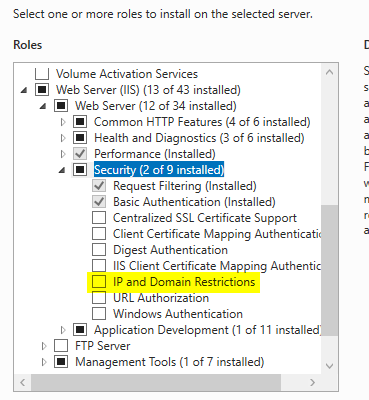
Task: Expand the Common HTTP Features node
Action: pos(63,122)
